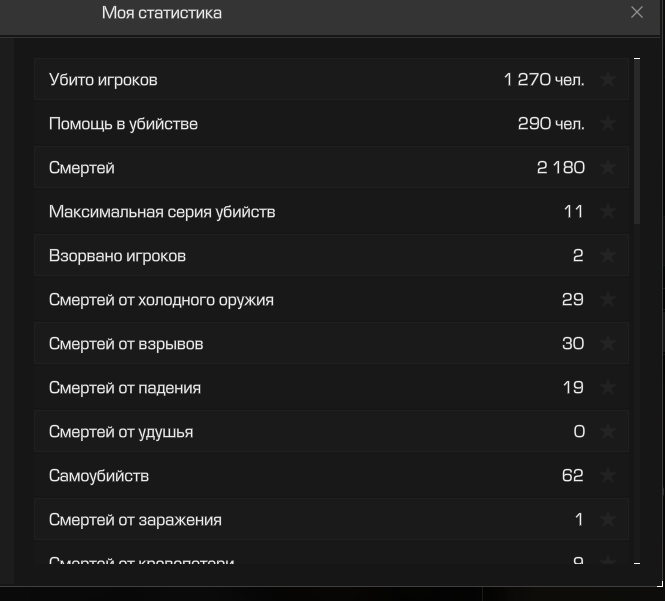Toggle favorite star for Смертей row

608,167
